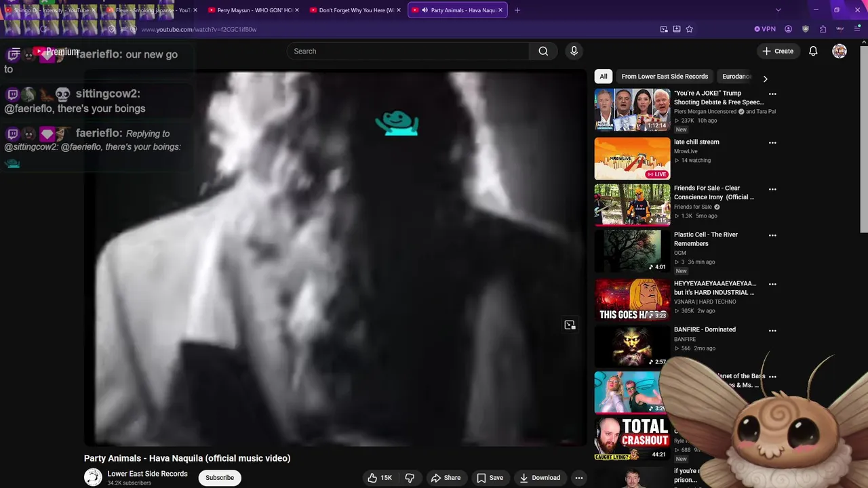Open the browser main menu hamburger
868x488 pixels.
pyautogui.click(x=857, y=29)
